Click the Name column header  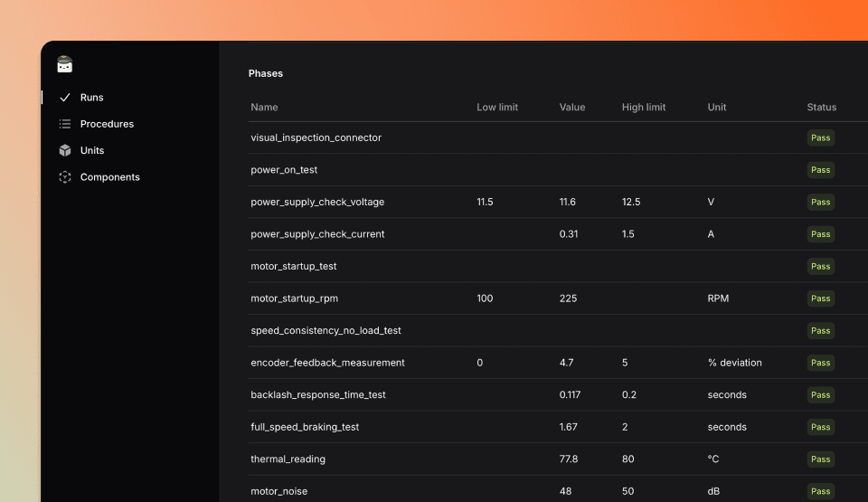click(264, 108)
